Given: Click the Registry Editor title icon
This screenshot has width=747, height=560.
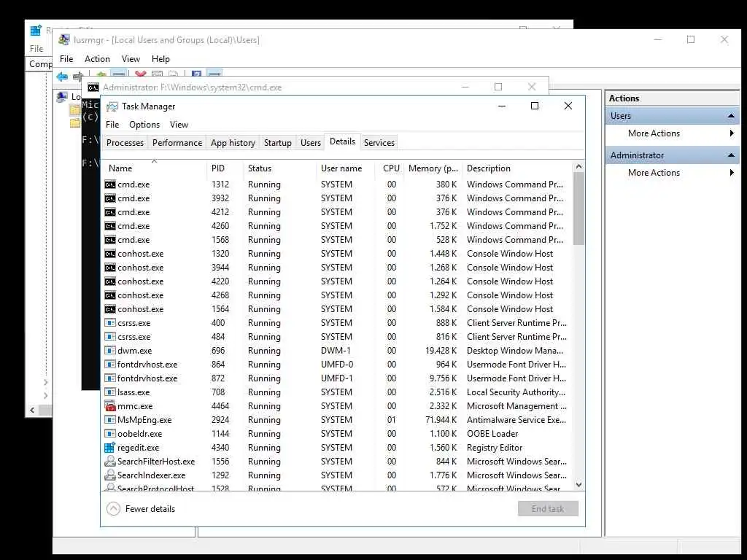Looking at the screenshot, I should [x=36, y=31].
